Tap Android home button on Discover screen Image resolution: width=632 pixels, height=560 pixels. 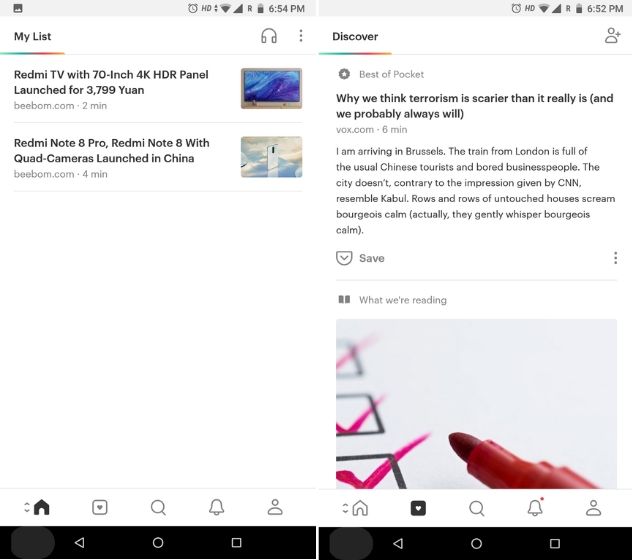[x=476, y=543]
